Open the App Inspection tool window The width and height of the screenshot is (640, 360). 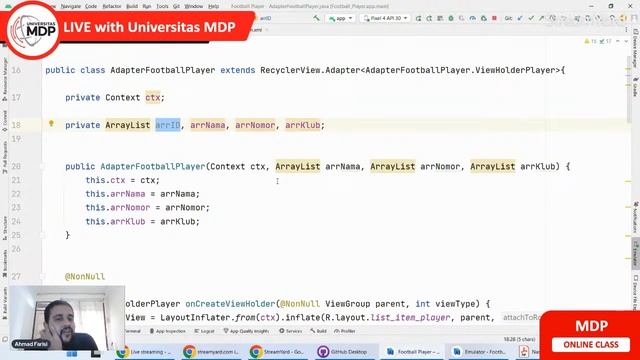coord(167,331)
